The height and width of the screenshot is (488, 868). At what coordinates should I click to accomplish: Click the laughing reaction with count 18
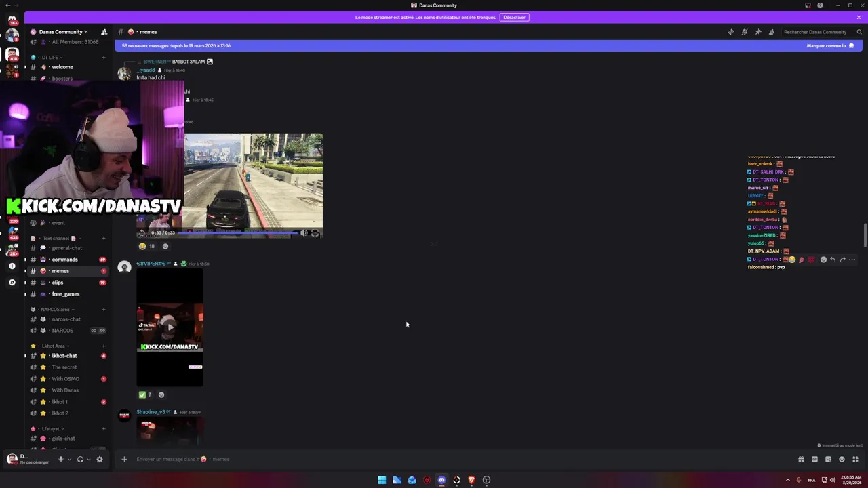(146, 246)
